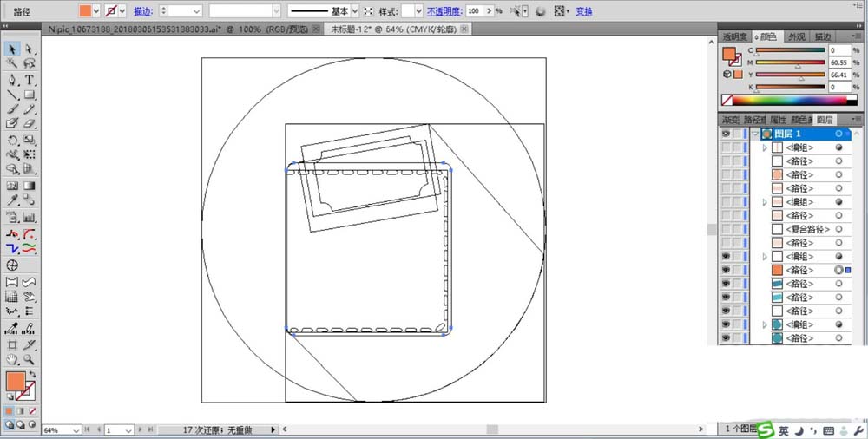
Task: Open the Color panel options menu
Action: 856,36
